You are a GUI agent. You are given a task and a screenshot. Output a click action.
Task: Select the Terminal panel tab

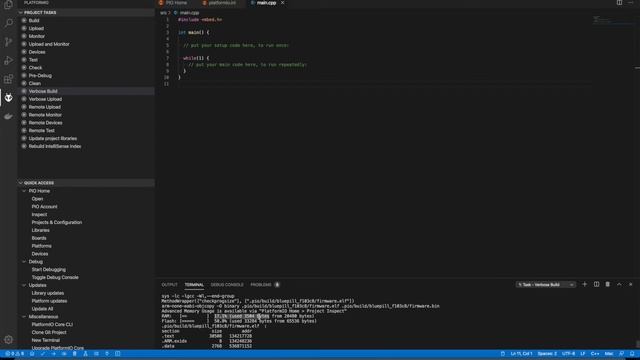[x=194, y=284]
